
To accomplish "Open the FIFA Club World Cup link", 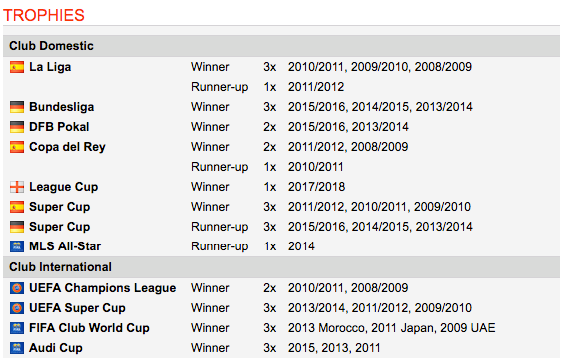I will [x=89, y=328].
